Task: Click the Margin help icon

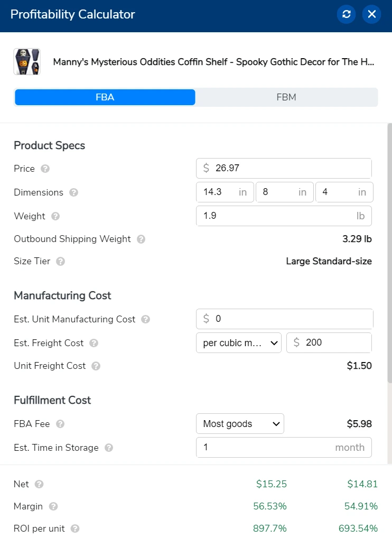Action: tap(53, 506)
